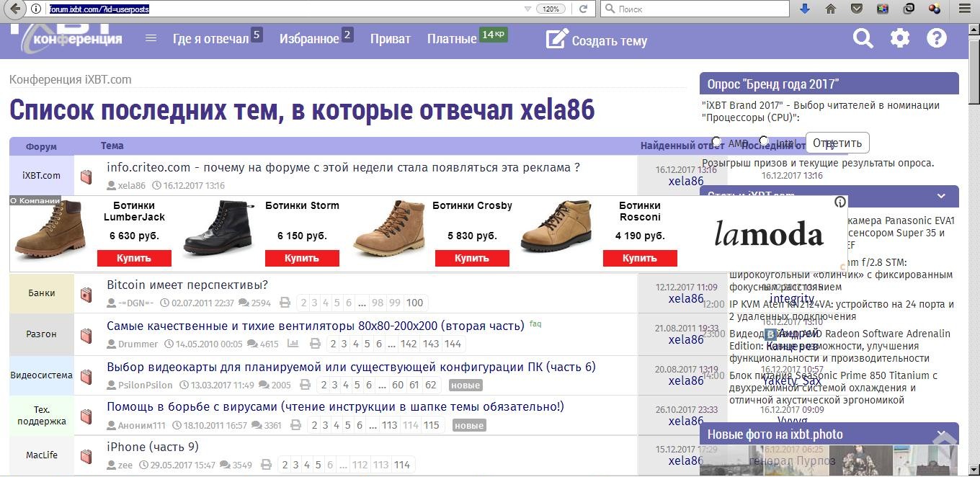This screenshot has width=980, height=477.
Task: Open Конференция iXBT.com breadcrumb link
Action: point(71,79)
